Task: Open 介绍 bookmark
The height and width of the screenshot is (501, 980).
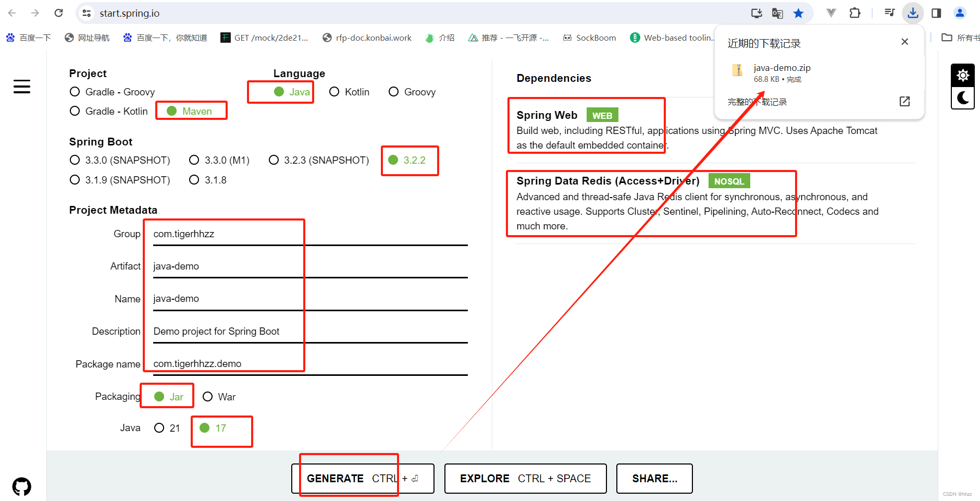Action: pos(440,38)
